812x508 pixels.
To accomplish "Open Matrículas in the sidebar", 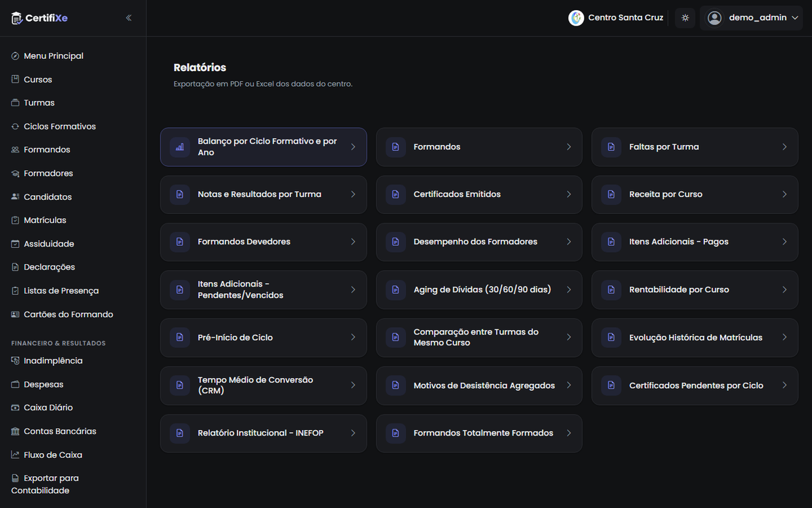I will pos(73,220).
